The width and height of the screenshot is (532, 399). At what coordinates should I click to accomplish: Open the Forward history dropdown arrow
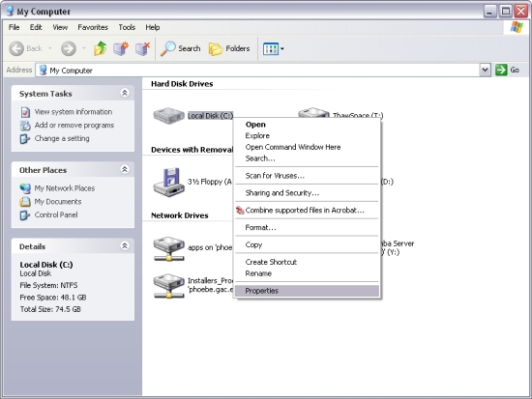click(x=84, y=49)
